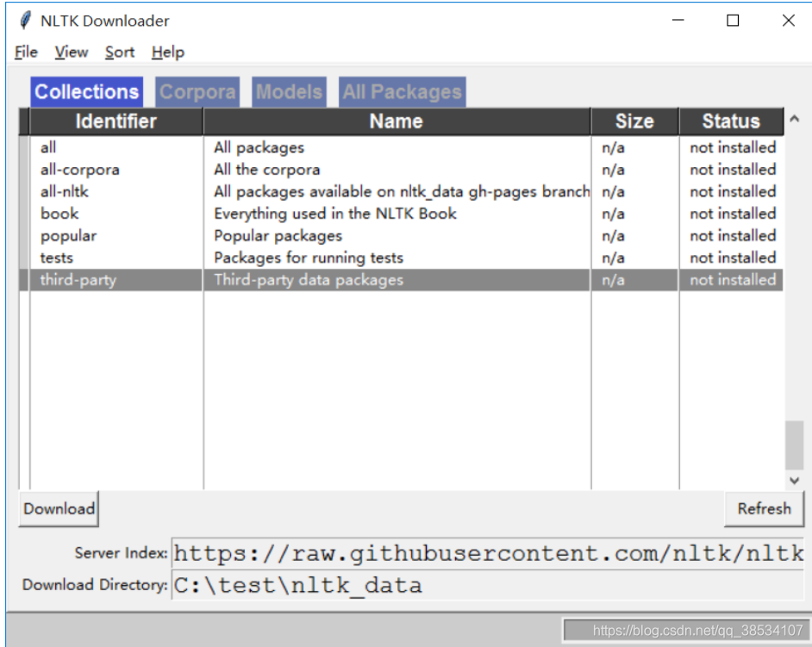Image resolution: width=812 pixels, height=647 pixels.
Task: Open the Sort menu
Action: (x=120, y=53)
